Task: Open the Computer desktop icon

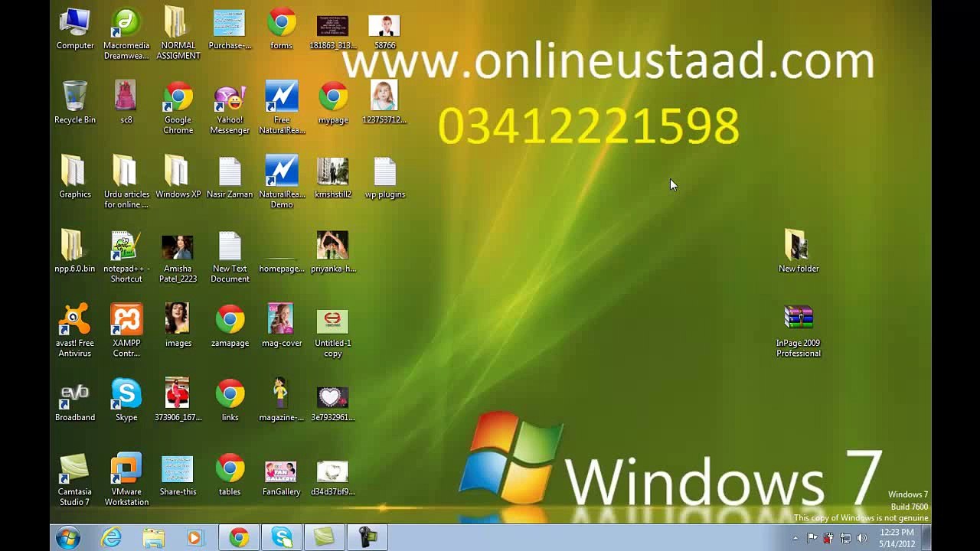Action: [x=75, y=29]
